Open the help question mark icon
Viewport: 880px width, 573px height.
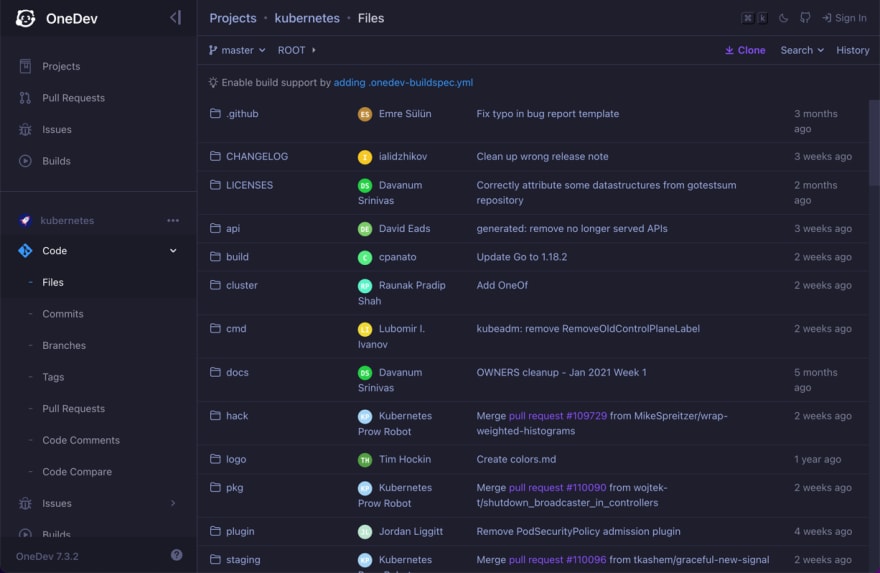point(177,555)
